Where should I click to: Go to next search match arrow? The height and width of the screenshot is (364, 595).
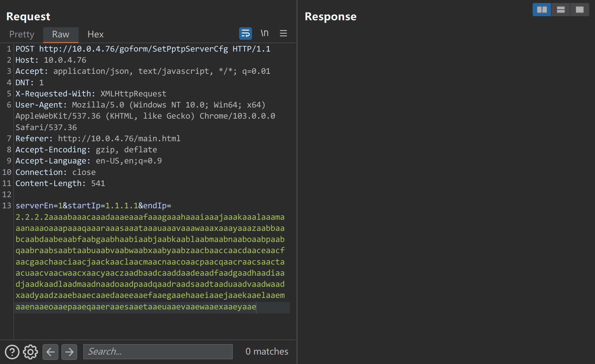coord(69,352)
